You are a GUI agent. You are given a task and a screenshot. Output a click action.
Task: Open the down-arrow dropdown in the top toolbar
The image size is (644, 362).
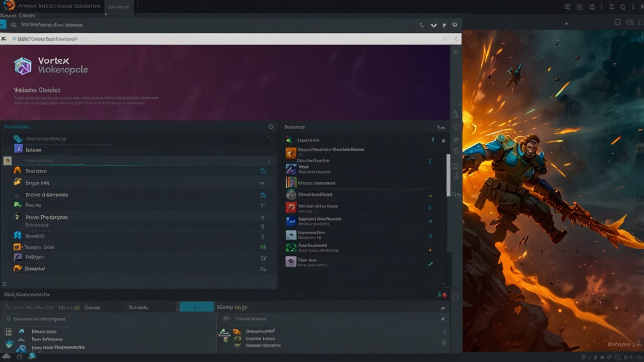pos(434,25)
